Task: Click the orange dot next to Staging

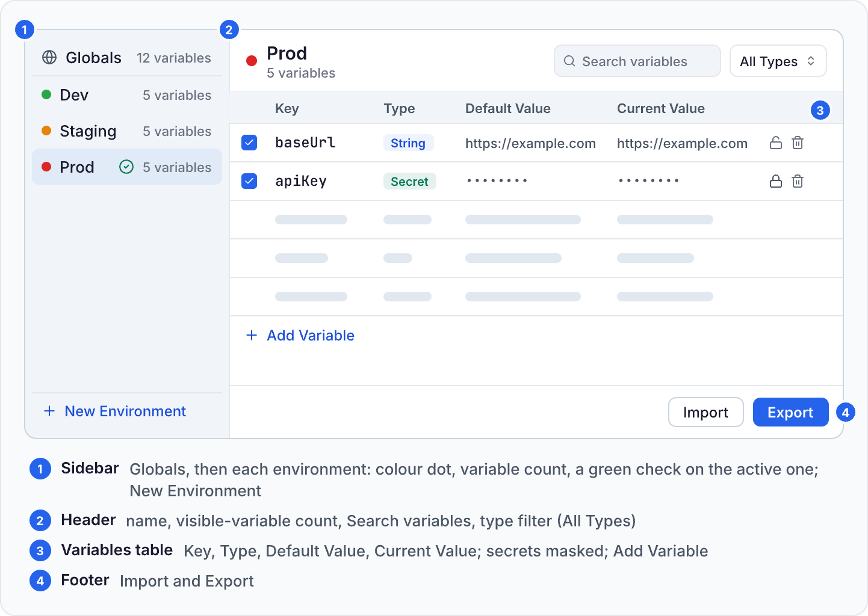Action: 46,131
